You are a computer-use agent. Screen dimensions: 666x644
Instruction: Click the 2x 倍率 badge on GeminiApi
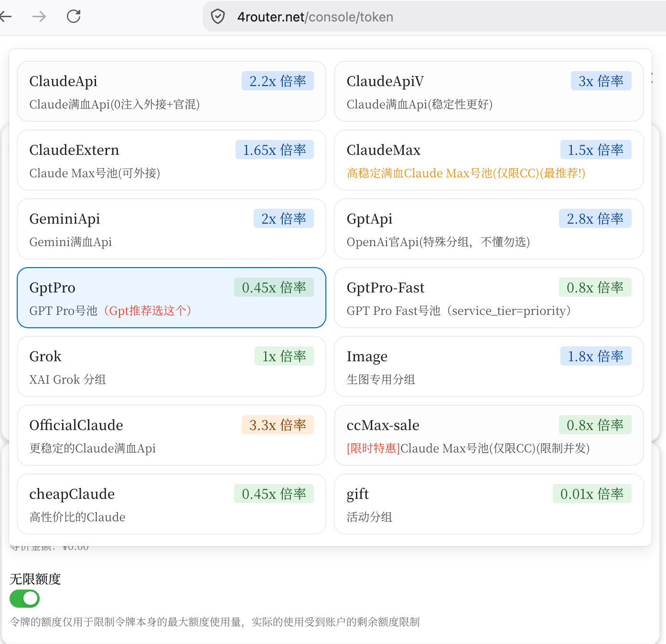click(284, 218)
